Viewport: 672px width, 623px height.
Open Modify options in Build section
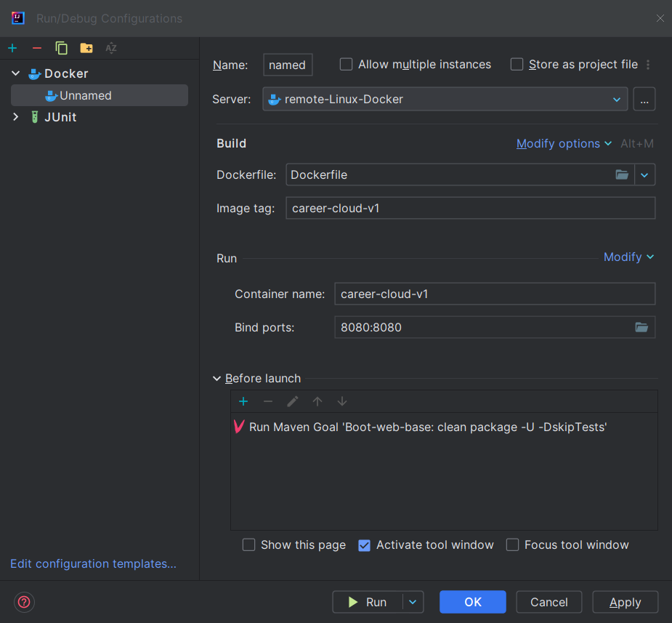pos(564,144)
